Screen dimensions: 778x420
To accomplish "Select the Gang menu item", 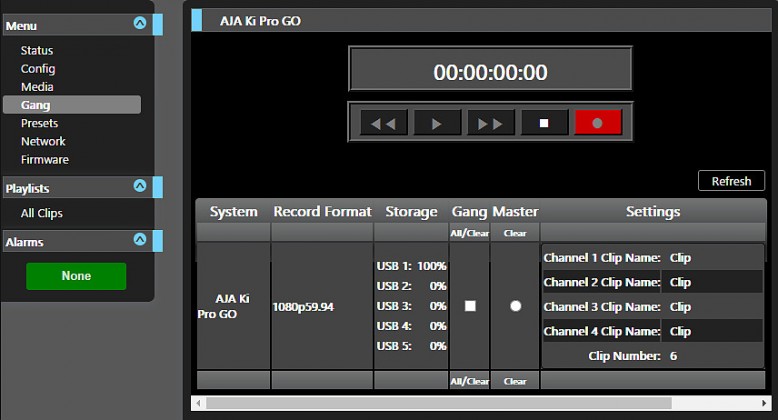I will [72, 105].
